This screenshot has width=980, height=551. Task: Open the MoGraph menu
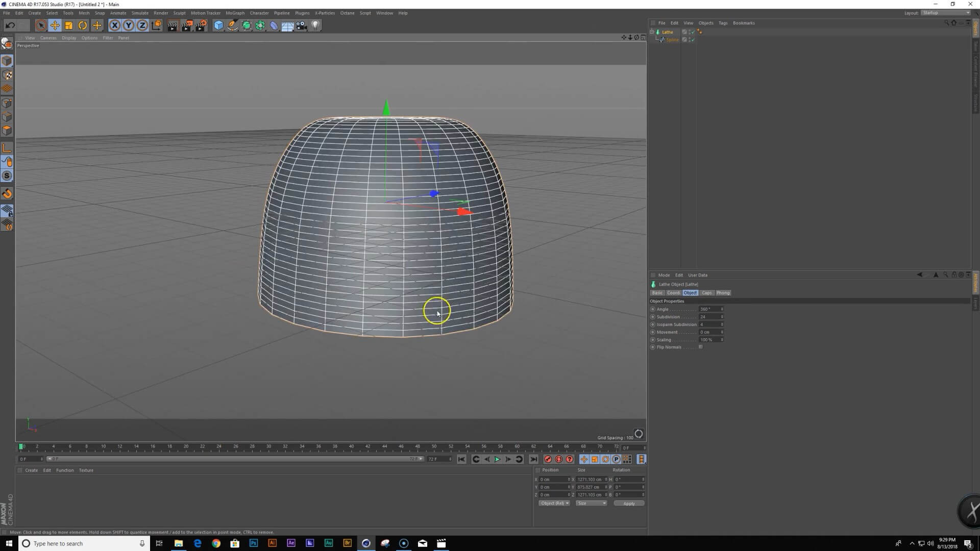(x=235, y=13)
